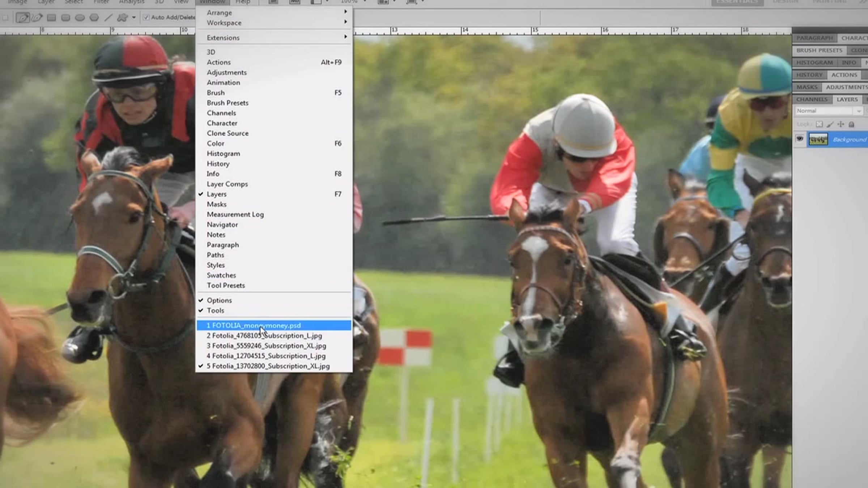868x488 pixels.
Task: Click the lock all padlock icon
Action: click(851, 124)
